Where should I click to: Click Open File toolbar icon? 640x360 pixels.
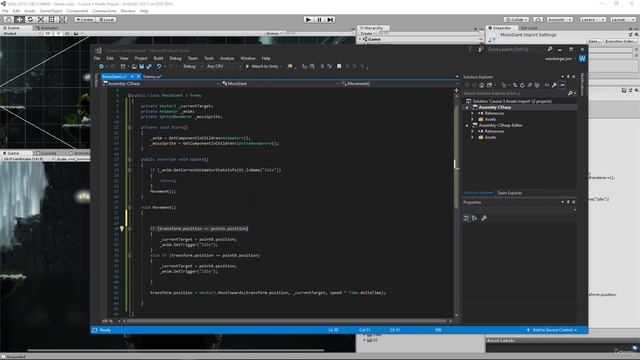[x=134, y=67]
